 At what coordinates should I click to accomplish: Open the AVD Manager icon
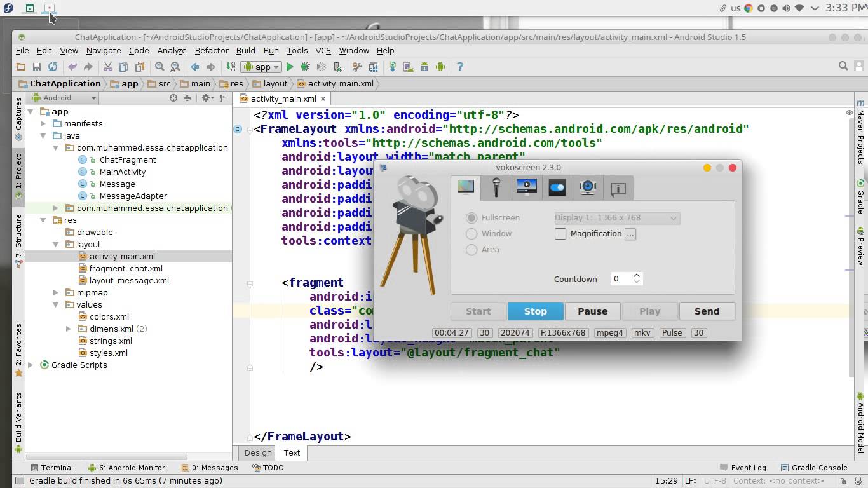(x=408, y=67)
